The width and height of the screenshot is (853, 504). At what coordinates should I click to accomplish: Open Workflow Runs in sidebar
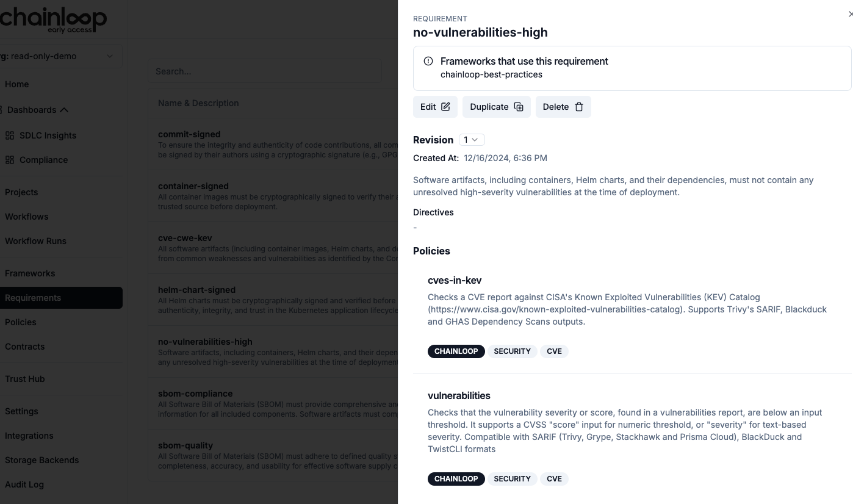pos(35,241)
